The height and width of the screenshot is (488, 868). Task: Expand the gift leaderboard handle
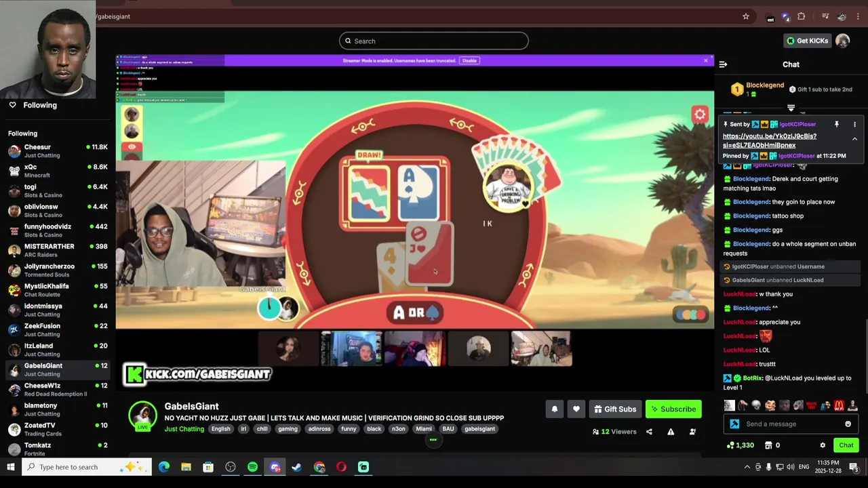coord(791,108)
